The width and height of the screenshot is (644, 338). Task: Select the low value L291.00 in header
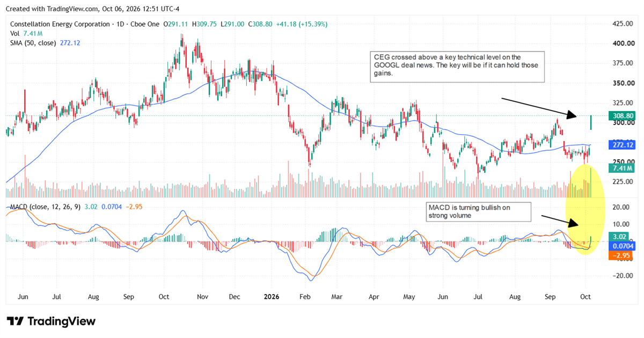(232, 24)
